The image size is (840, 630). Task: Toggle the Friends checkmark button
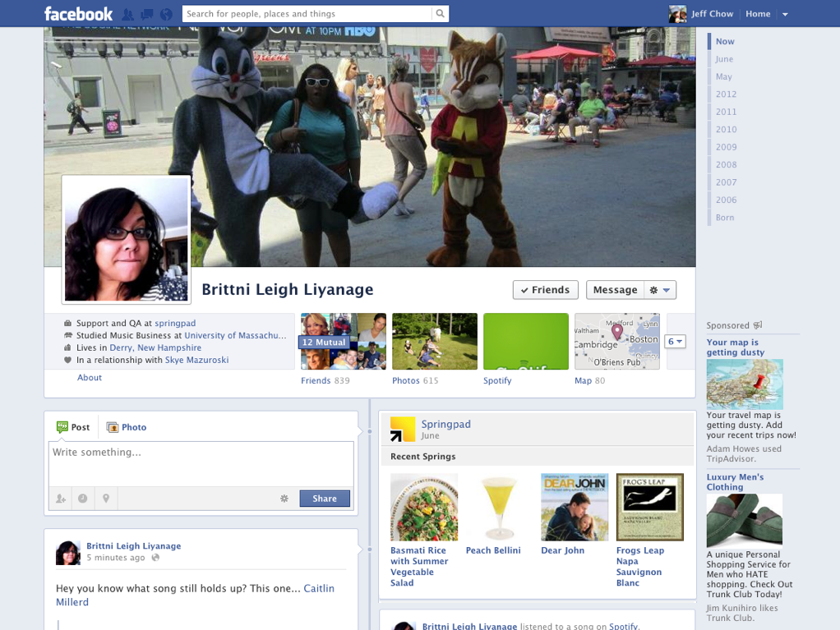[545, 290]
